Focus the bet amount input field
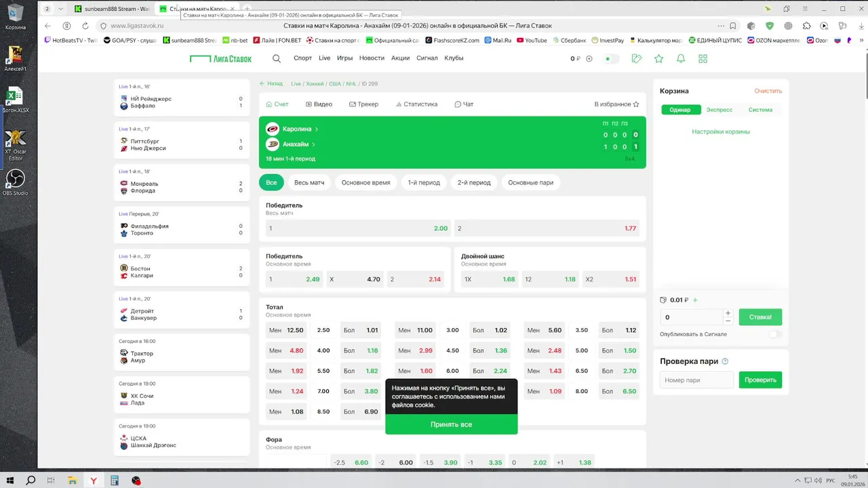Image resolution: width=868 pixels, height=488 pixels. pyautogui.click(x=692, y=317)
